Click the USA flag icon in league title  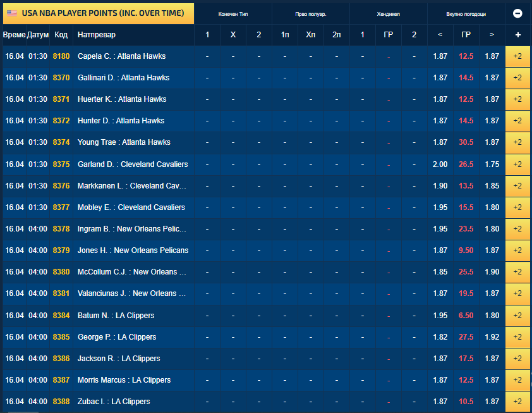pos(12,13)
